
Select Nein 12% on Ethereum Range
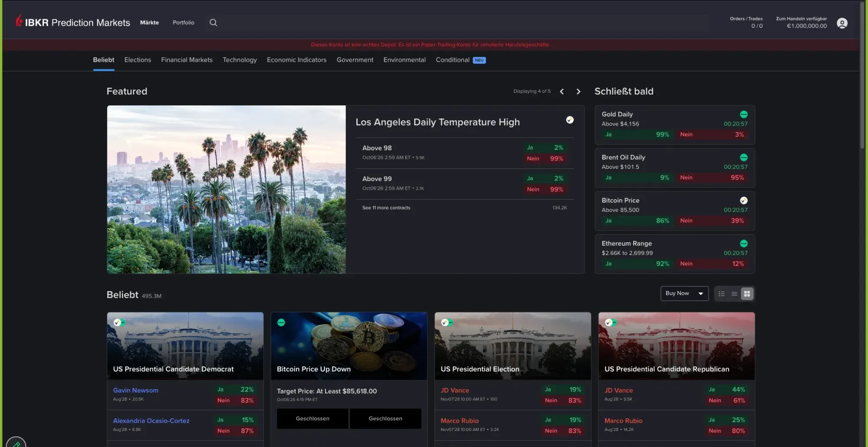click(x=712, y=263)
